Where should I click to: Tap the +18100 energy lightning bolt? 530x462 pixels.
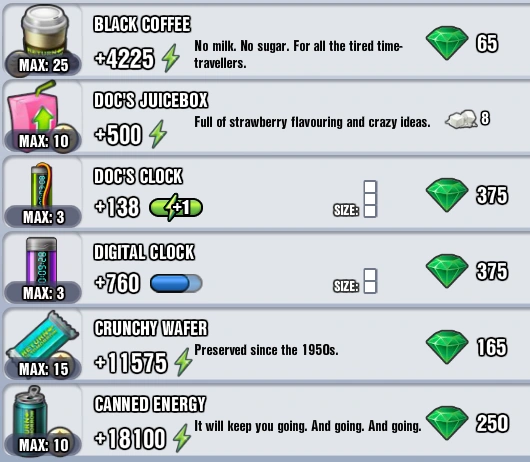182,438
